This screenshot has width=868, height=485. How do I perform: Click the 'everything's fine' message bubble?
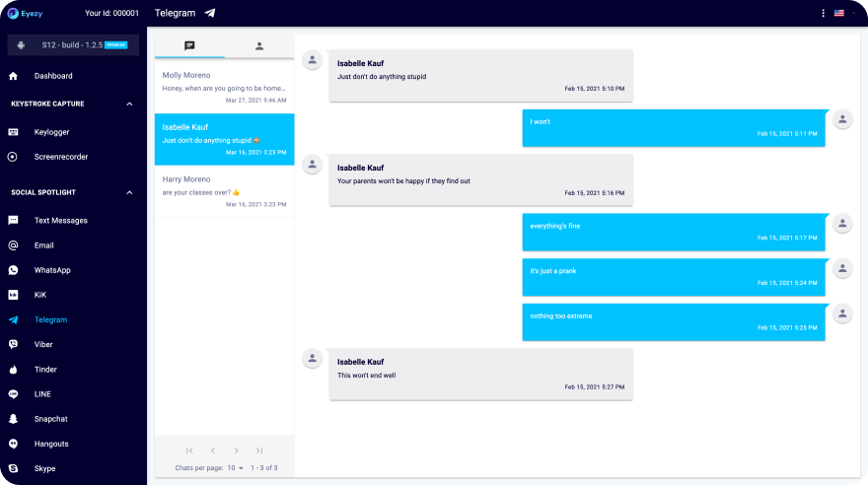click(x=674, y=233)
